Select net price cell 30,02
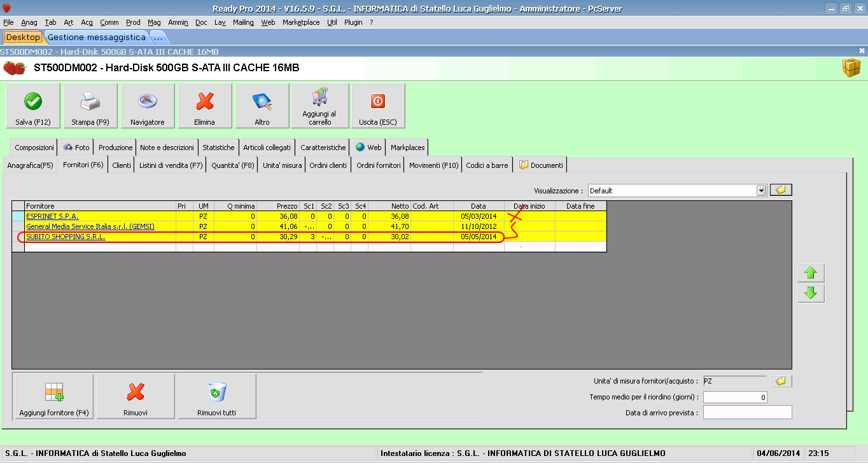Image resolution: width=868 pixels, height=463 pixels. click(389, 237)
